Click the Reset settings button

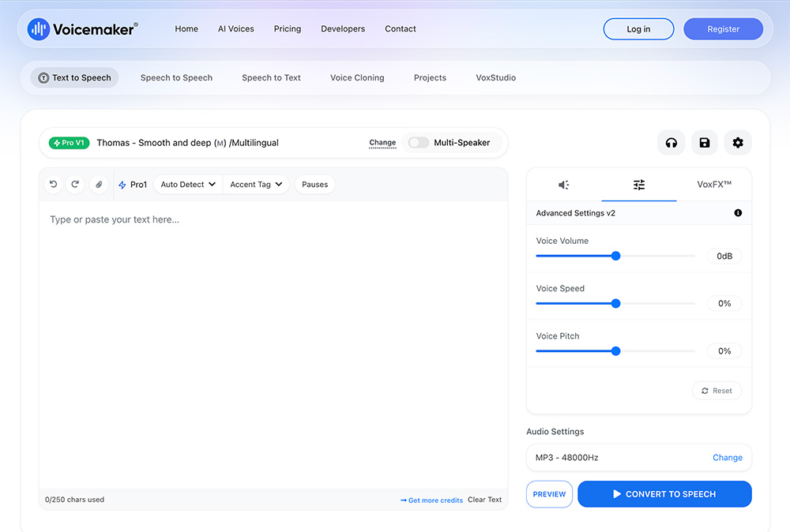[x=717, y=391]
